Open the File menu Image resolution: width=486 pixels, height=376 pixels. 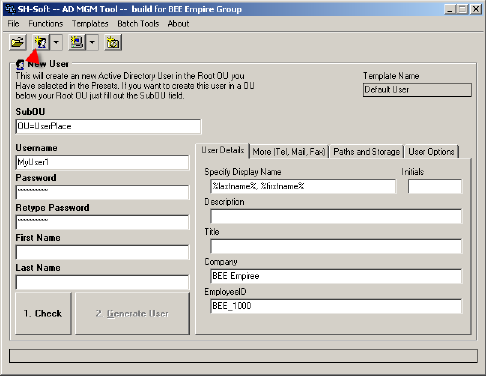click(x=13, y=24)
